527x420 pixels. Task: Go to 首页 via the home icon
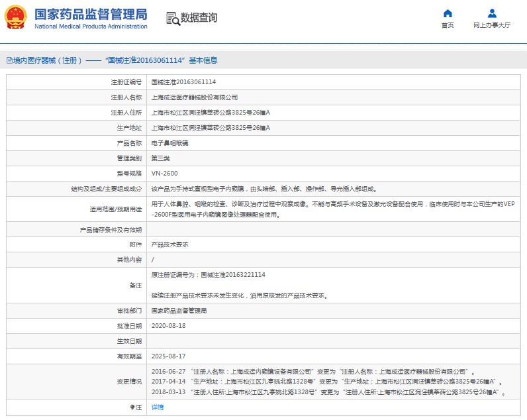[x=448, y=13]
